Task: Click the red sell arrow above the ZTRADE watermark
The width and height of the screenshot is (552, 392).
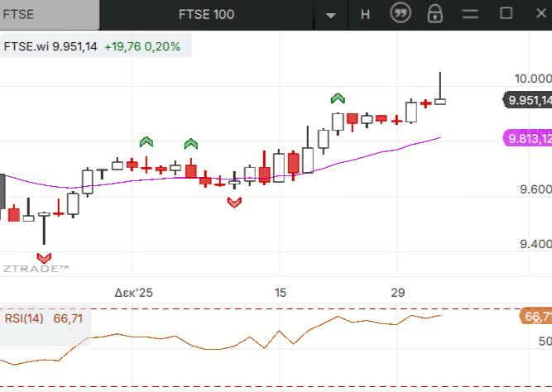Action: click(44, 257)
